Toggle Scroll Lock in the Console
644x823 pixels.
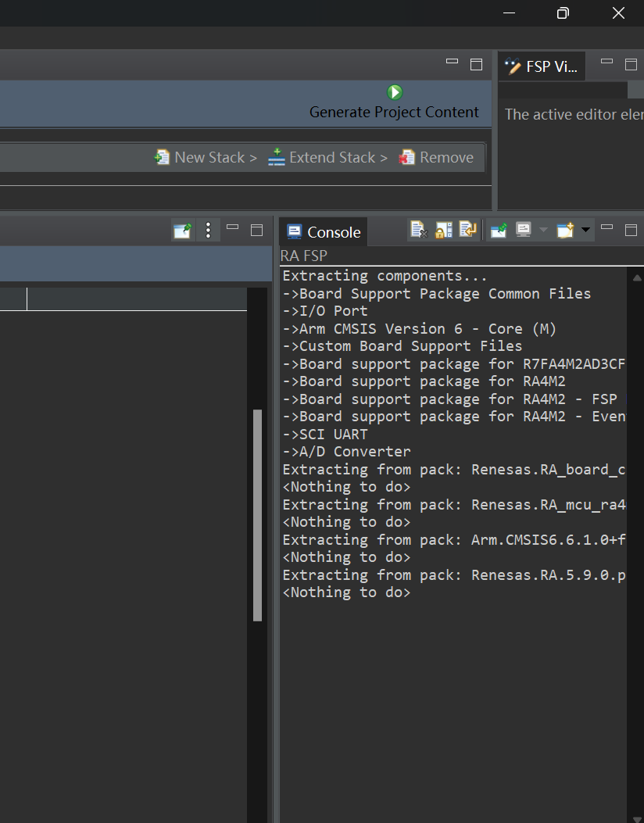[443, 230]
